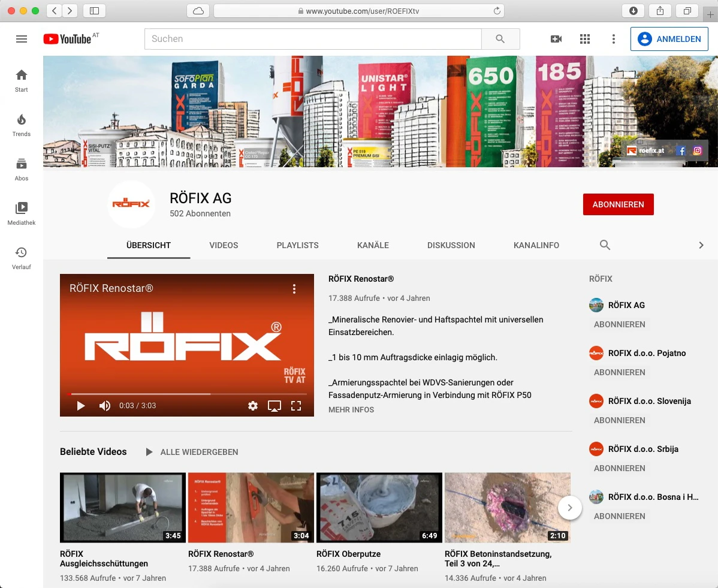This screenshot has height=588, width=718.
Task: Open a new Safari tab
Action: pos(710,14)
